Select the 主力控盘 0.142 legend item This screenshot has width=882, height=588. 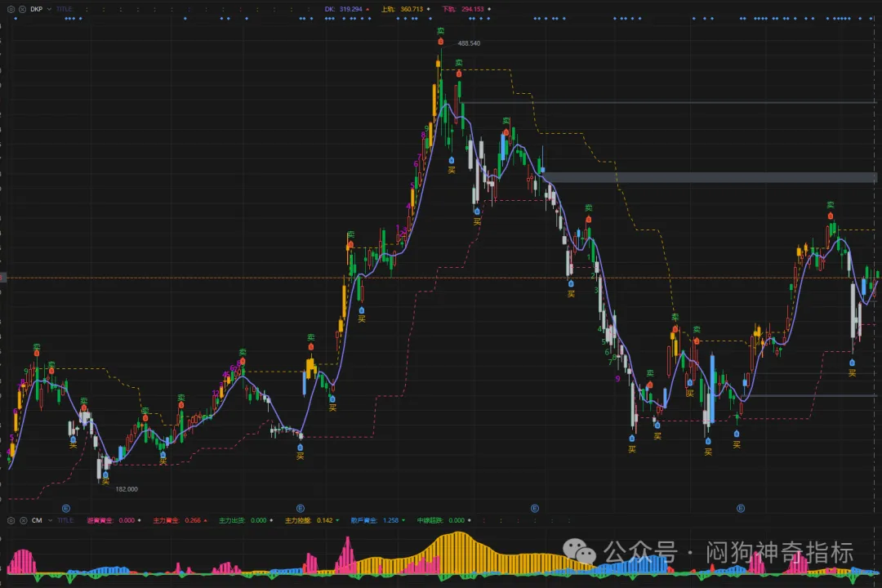(308, 519)
